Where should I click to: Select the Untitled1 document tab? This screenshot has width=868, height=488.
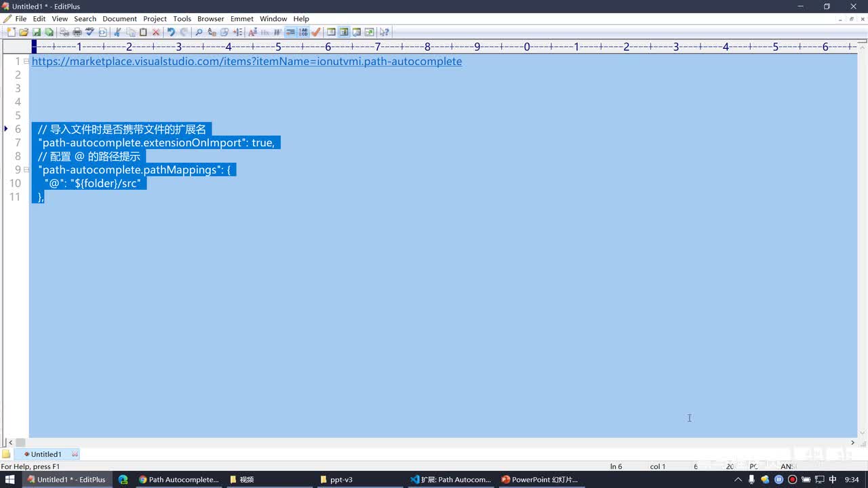pos(46,454)
